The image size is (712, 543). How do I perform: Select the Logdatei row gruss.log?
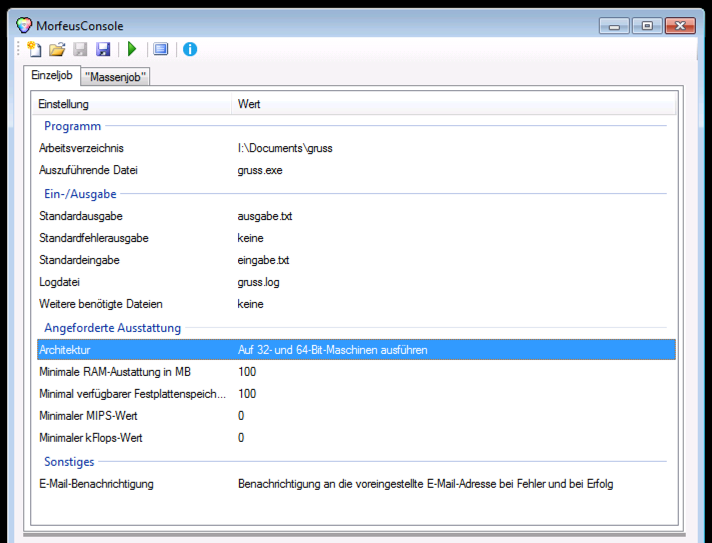point(258,282)
